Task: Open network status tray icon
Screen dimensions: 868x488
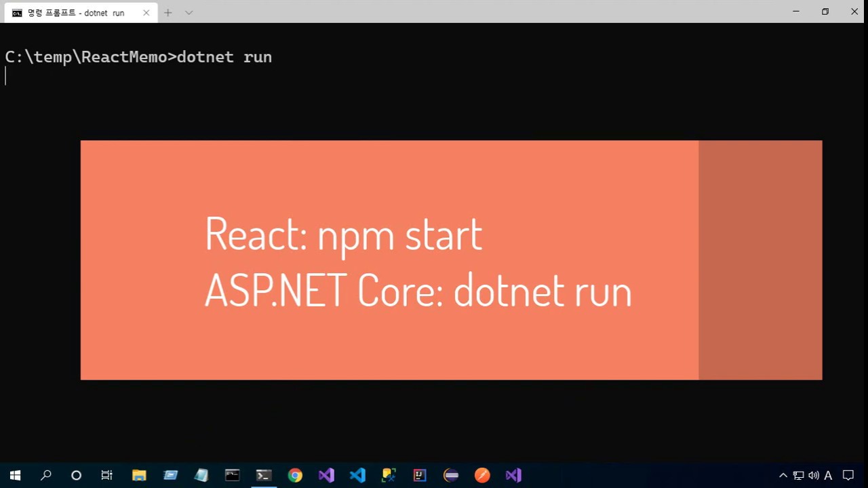Action: (x=799, y=475)
